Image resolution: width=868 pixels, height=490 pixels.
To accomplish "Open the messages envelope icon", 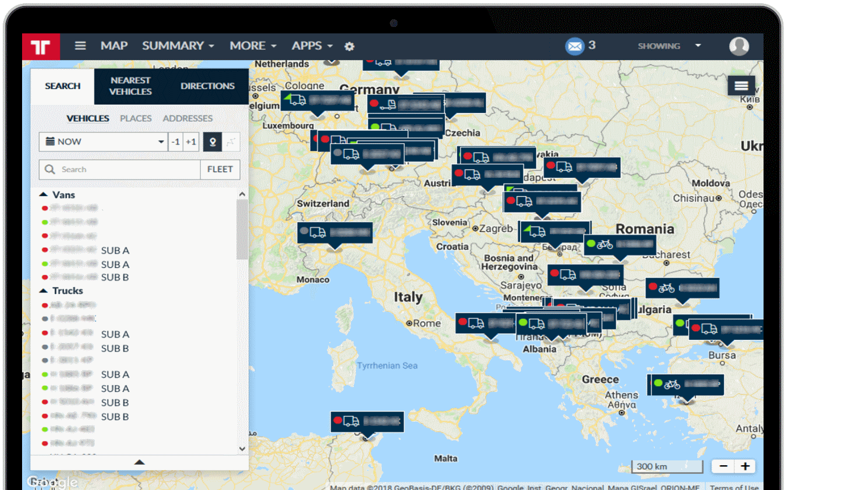I will 575,46.
